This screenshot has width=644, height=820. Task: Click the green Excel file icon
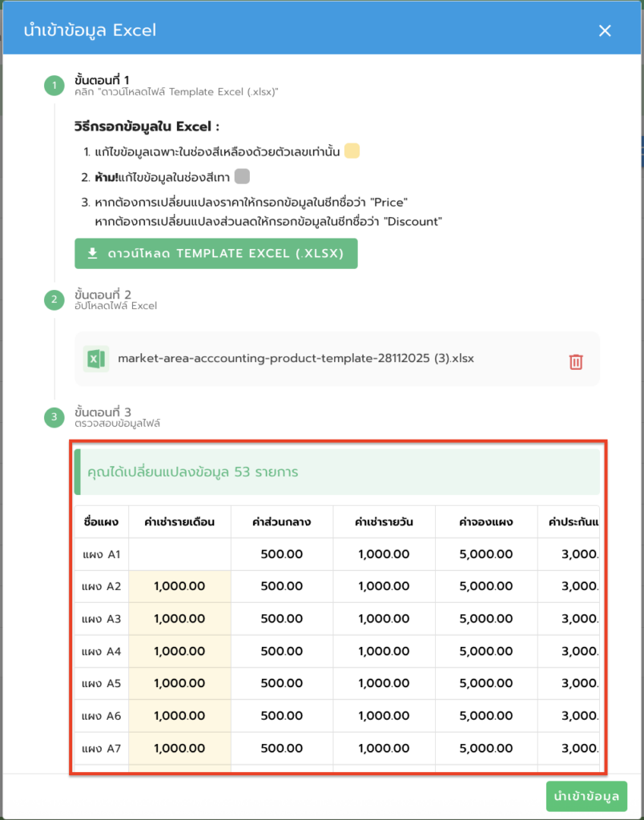click(96, 359)
